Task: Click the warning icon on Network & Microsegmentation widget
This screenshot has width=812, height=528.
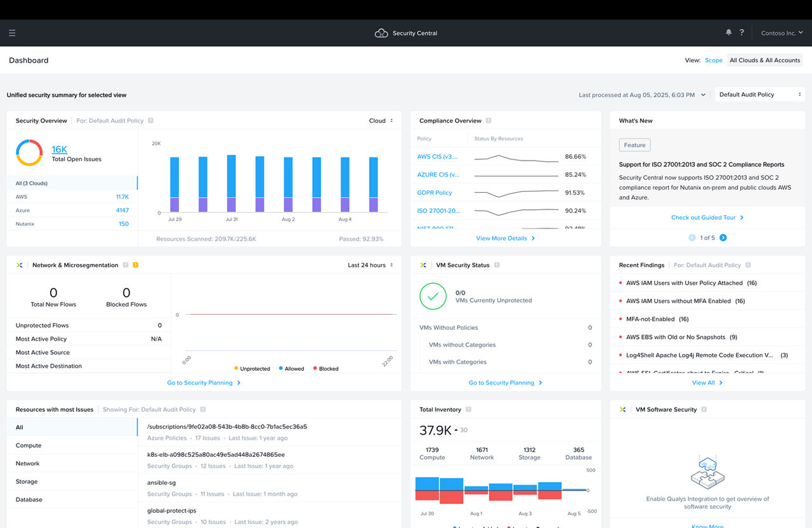Action: [135, 265]
